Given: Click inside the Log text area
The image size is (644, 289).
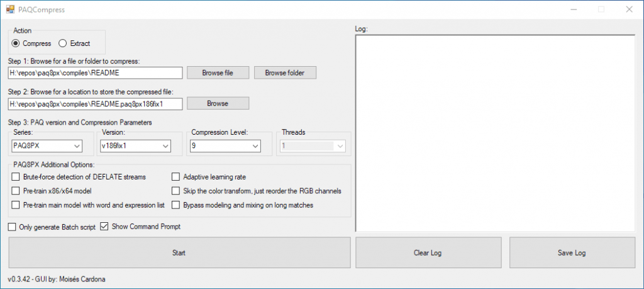Looking at the screenshot, I should (x=496, y=133).
